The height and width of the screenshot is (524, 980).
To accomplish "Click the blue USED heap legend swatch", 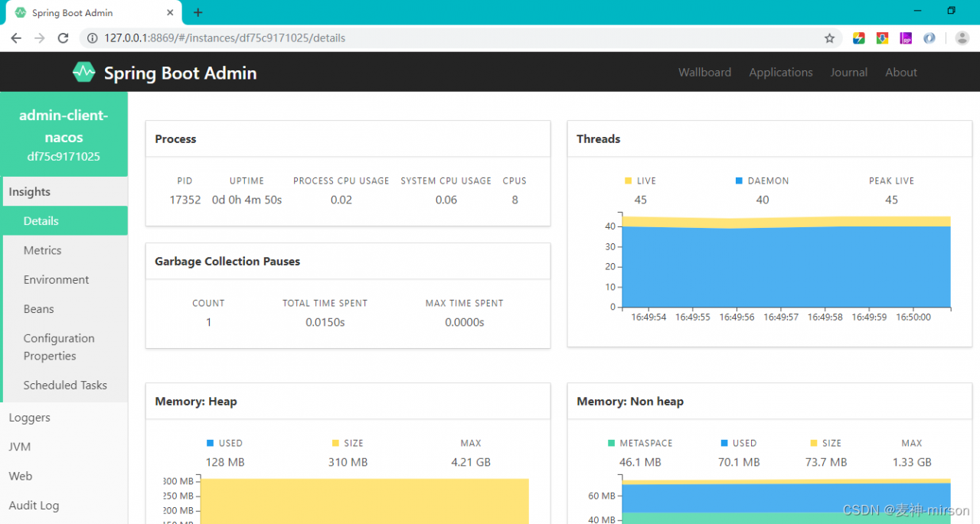I will (x=210, y=443).
